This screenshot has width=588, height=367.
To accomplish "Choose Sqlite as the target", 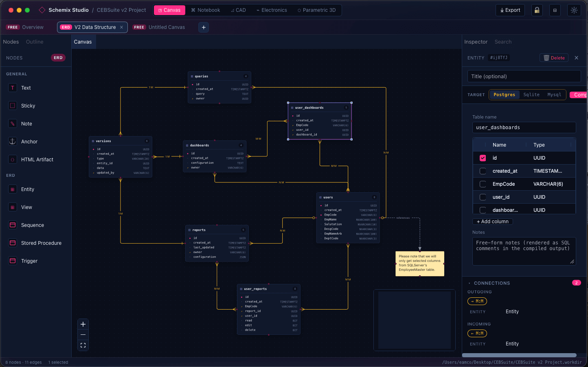I will tap(531, 94).
